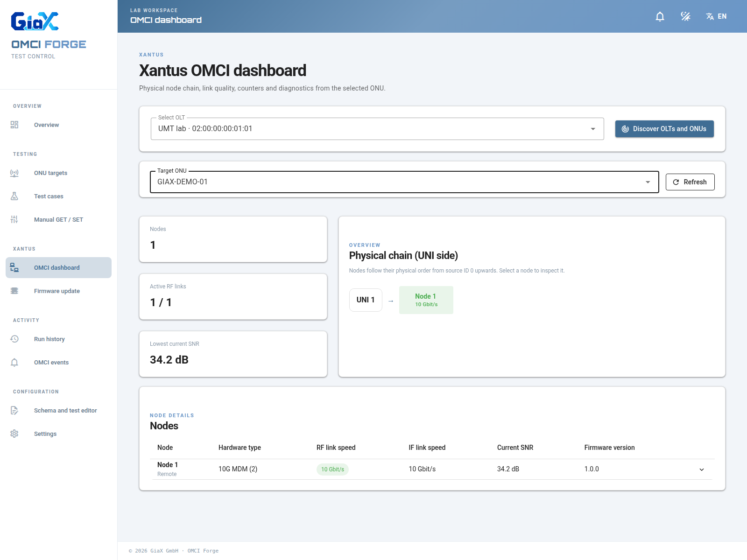Click the Schema and test editor icon
Viewport: 747px width, 560px height.
(14, 411)
